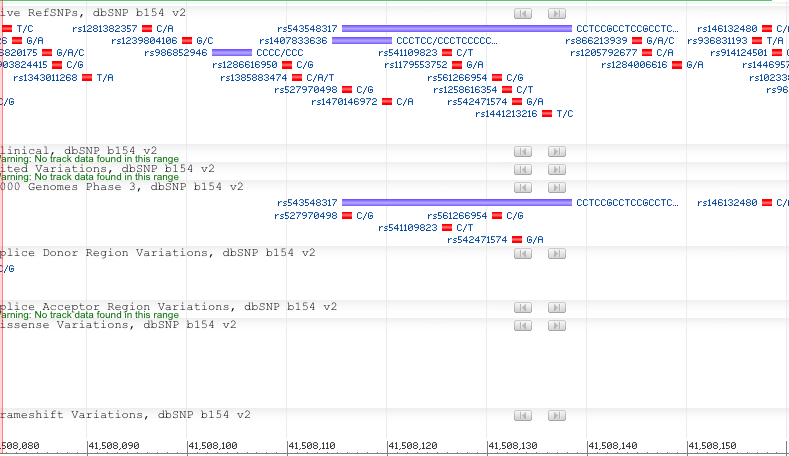Click previous-feature arrow on Cited Variations track

click(x=523, y=169)
